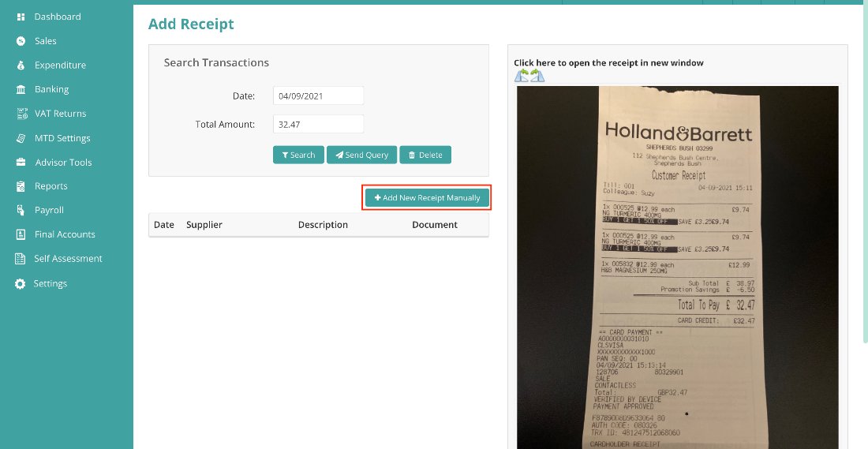Open the Reports menu item
The image size is (868, 449).
click(51, 186)
